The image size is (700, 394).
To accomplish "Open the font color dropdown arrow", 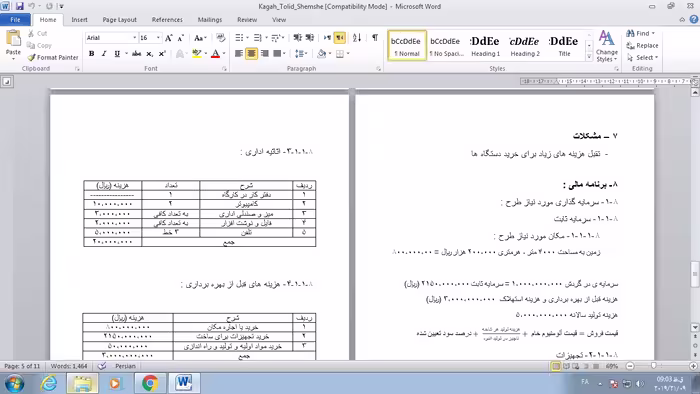I will (224, 54).
